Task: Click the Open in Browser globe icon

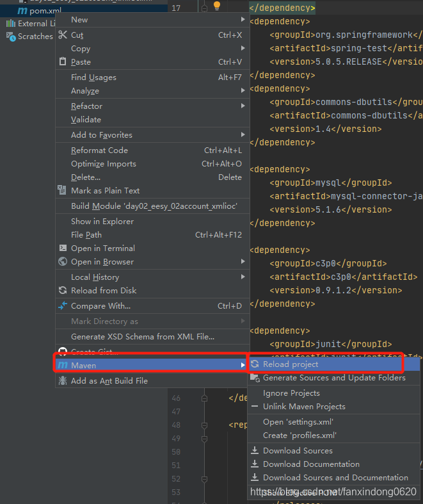Action: (x=63, y=261)
